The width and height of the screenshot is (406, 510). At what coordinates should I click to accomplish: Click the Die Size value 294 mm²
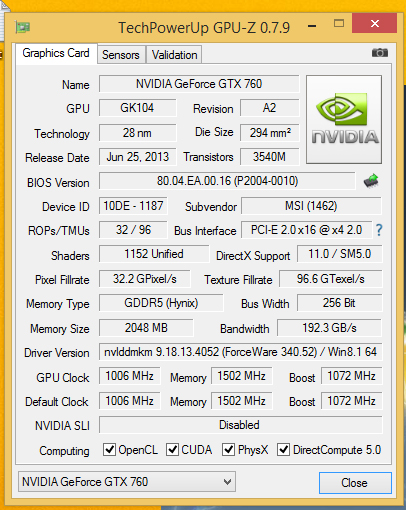click(x=269, y=133)
